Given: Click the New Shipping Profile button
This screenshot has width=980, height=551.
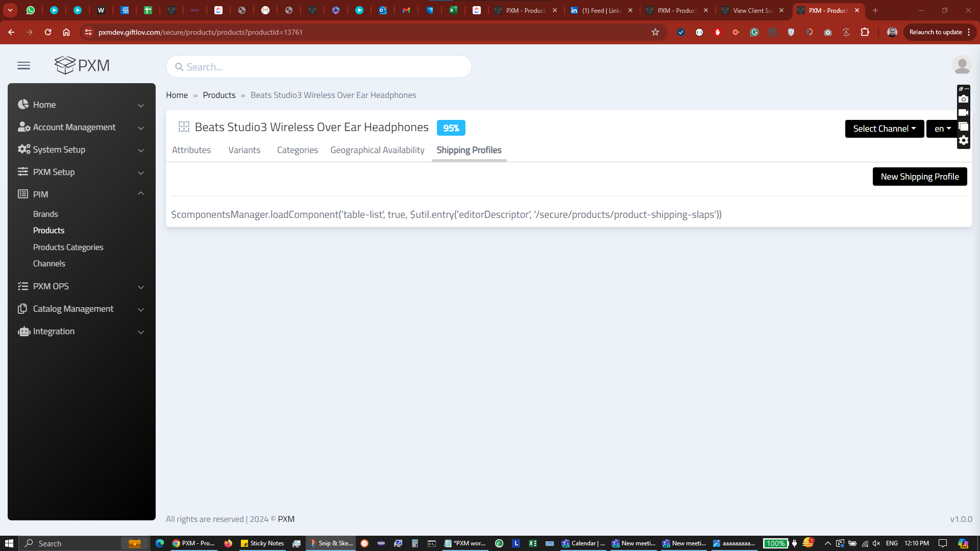Looking at the screenshot, I should 919,177.
